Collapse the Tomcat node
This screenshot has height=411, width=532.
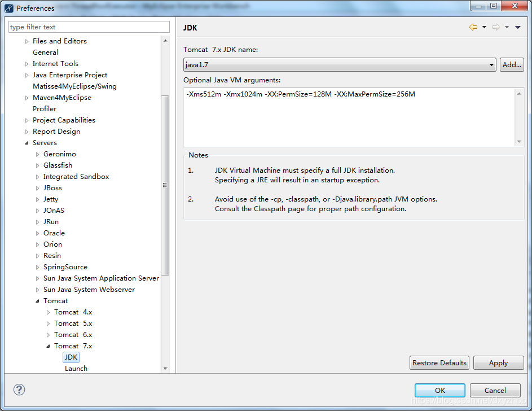[x=37, y=301]
